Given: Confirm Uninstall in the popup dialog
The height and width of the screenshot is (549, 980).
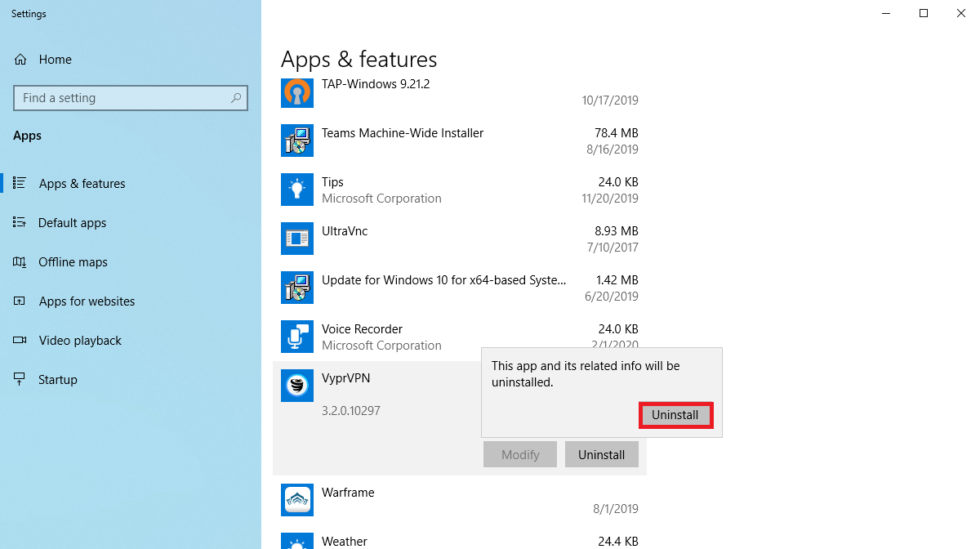Looking at the screenshot, I should 675,415.
